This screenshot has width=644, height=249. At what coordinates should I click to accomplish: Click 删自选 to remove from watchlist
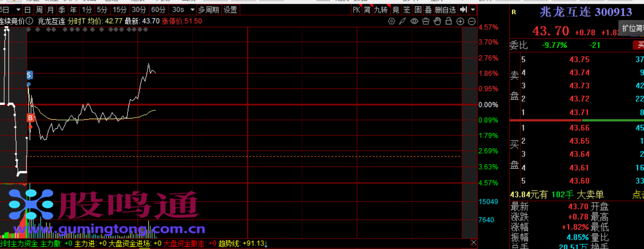pyautogui.click(x=445, y=10)
